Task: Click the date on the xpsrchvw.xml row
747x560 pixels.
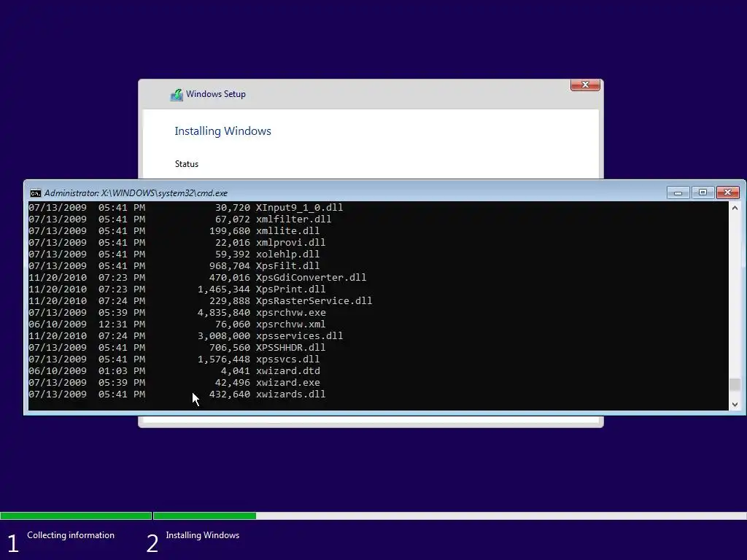Action: tap(58, 324)
